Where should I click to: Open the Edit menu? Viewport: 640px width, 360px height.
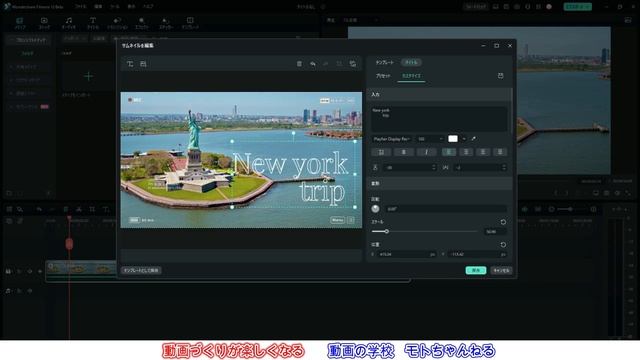click(x=98, y=7)
